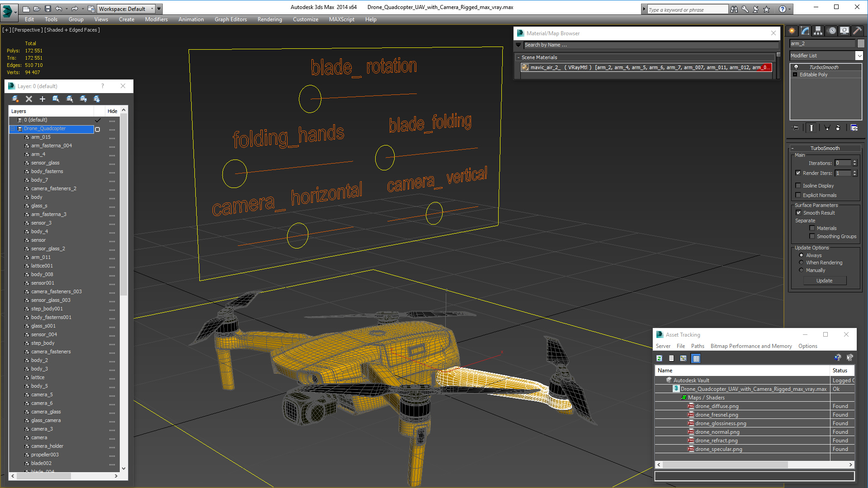Enable the Isoline Display checkbox

coord(798,186)
